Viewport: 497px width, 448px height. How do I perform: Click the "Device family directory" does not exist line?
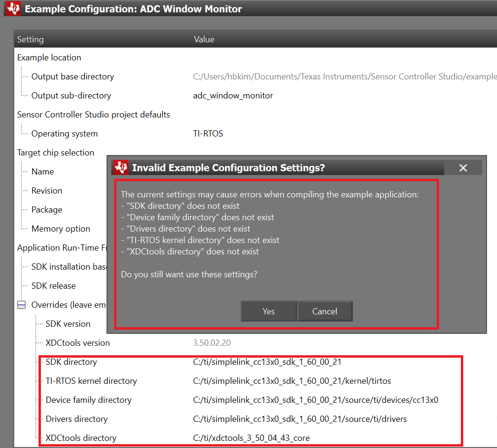[197, 217]
